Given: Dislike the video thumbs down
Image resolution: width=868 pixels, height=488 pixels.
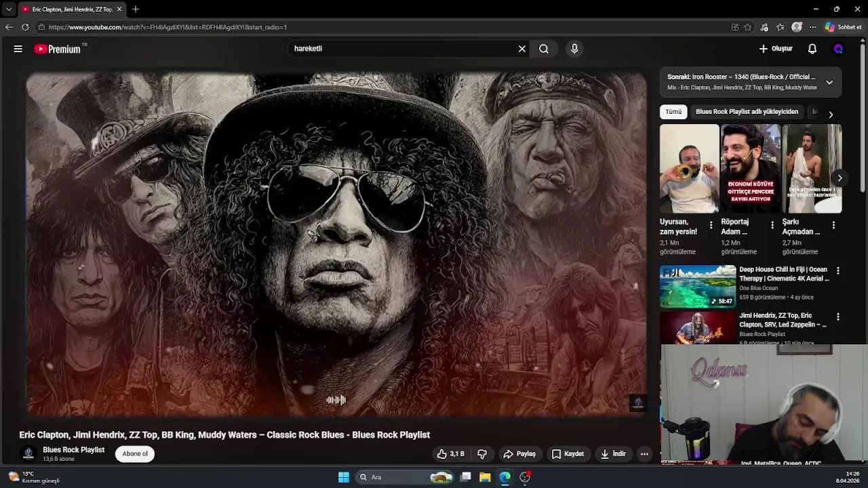Looking at the screenshot, I should [482, 454].
